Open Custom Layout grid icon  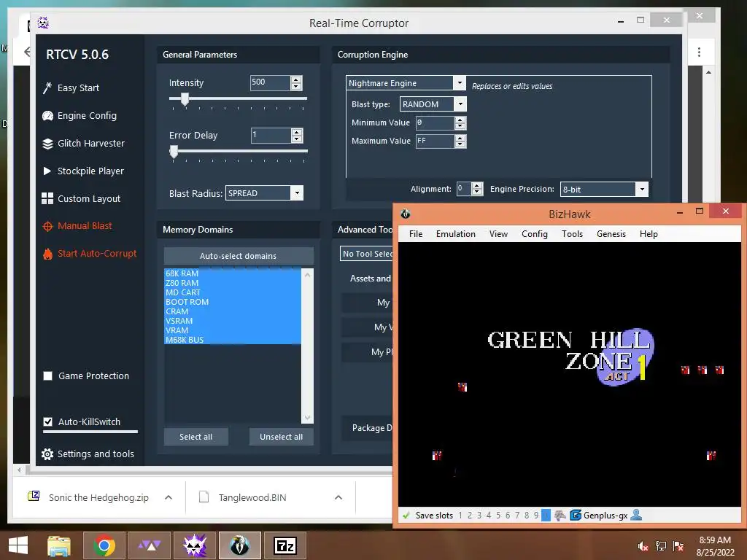(47, 198)
